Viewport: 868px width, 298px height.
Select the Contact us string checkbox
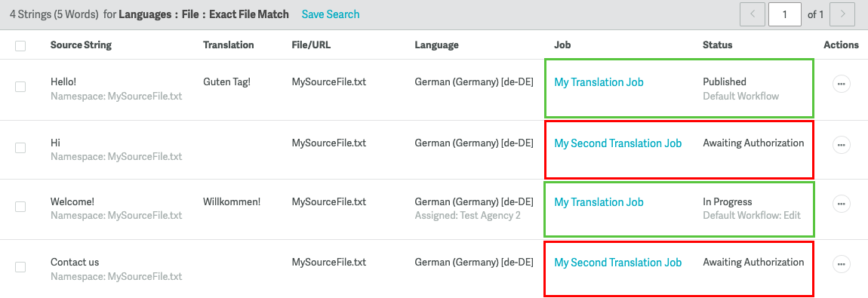pyautogui.click(x=20, y=267)
